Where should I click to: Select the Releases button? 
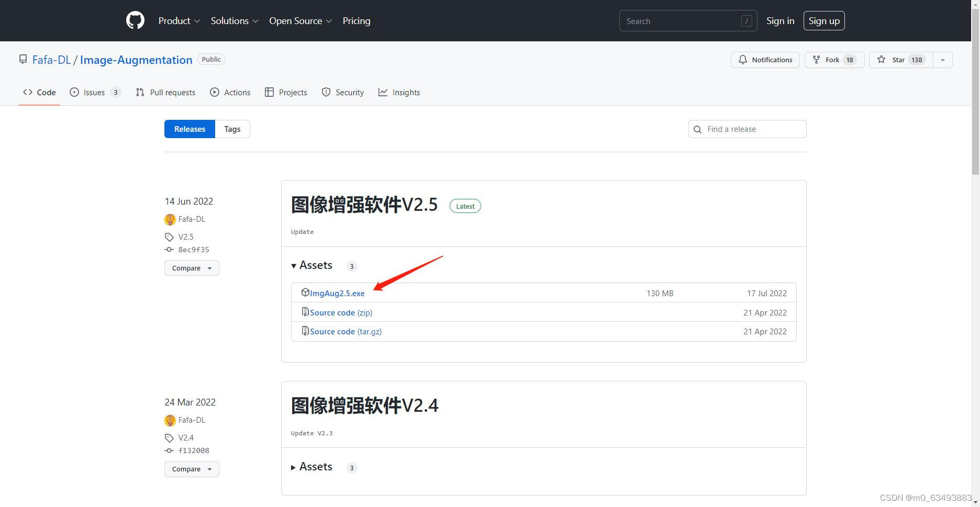[x=190, y=129]
